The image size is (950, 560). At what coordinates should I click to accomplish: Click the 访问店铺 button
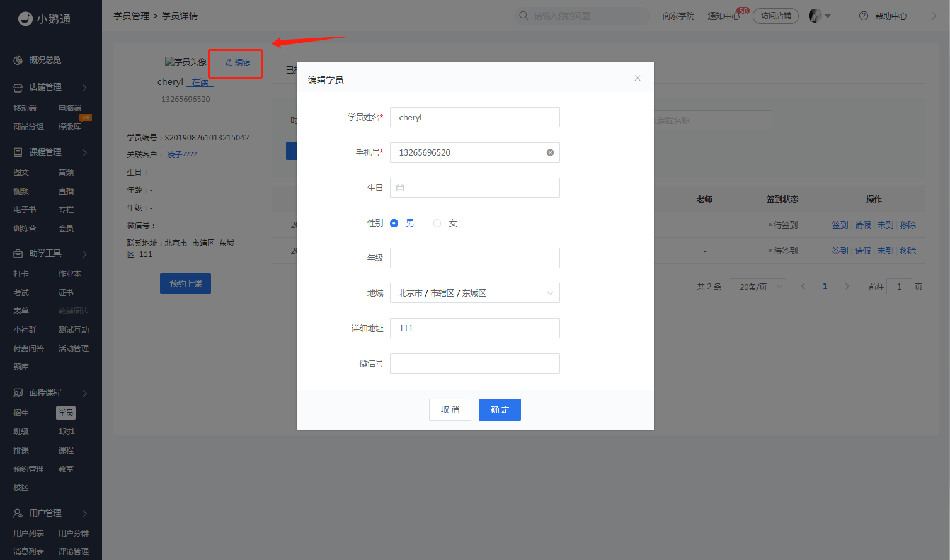click(776, 16)
